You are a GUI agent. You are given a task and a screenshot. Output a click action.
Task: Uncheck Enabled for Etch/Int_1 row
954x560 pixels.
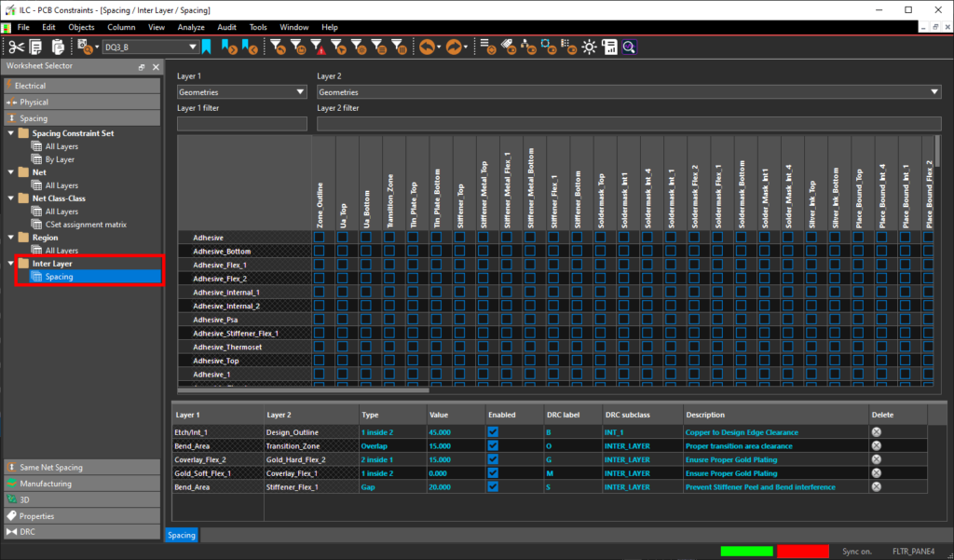493,432
